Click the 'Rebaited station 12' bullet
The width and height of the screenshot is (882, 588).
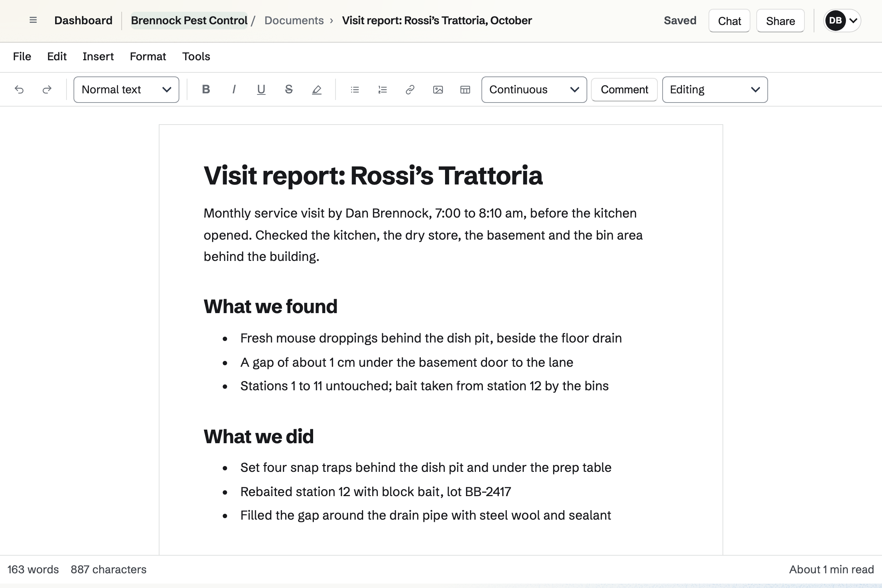pos(375,492)
